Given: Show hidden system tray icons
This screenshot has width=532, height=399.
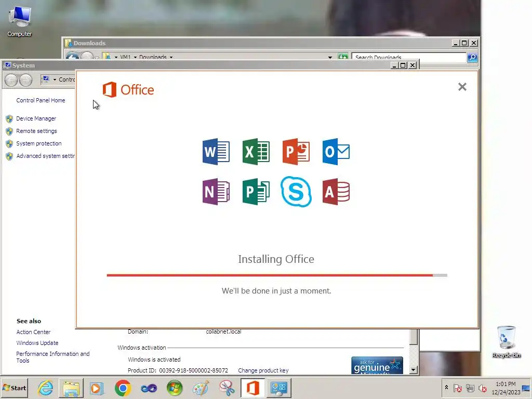Looking at the screenshot, I should 446,388.
